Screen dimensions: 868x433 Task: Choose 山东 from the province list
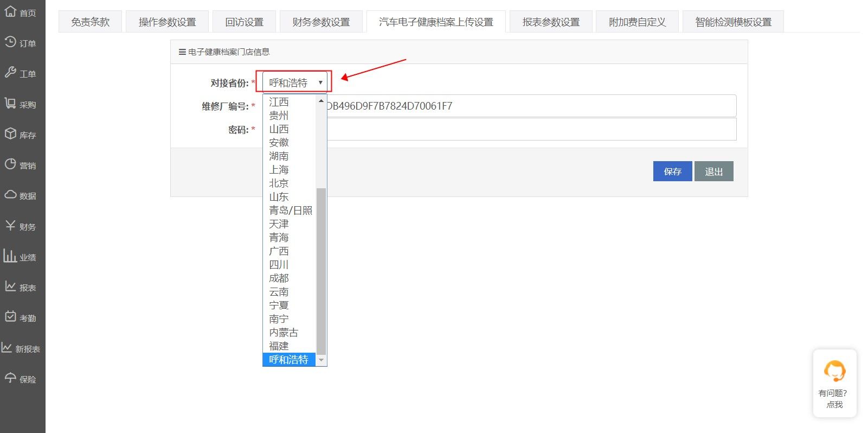[289, 197]
